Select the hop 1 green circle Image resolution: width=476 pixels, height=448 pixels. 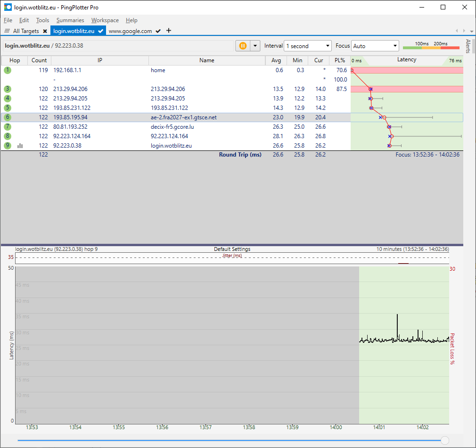point(8,70)
